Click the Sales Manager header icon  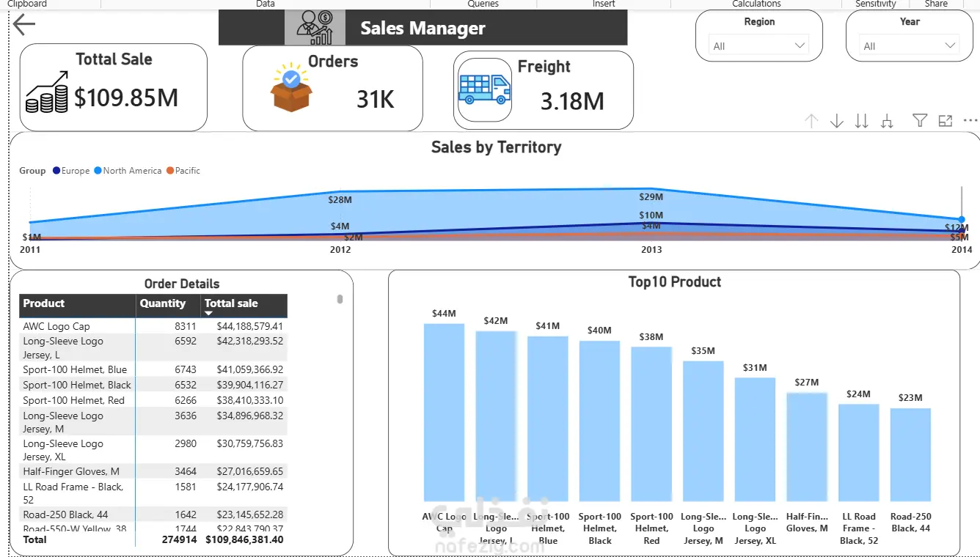315,28
